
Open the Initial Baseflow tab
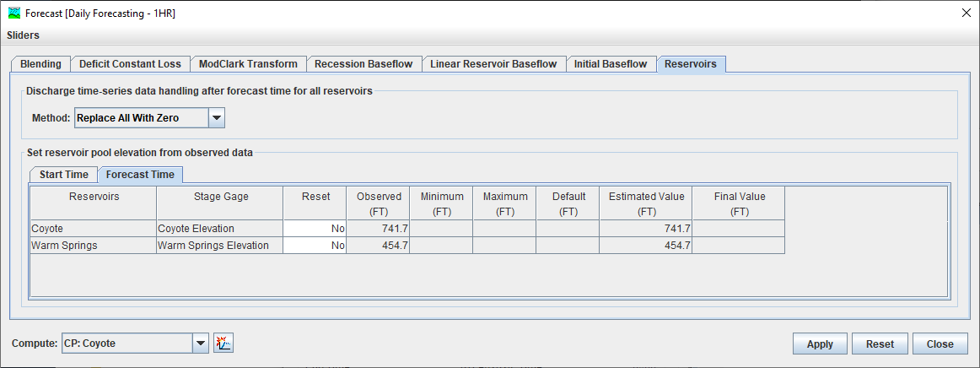pos(611,64)
